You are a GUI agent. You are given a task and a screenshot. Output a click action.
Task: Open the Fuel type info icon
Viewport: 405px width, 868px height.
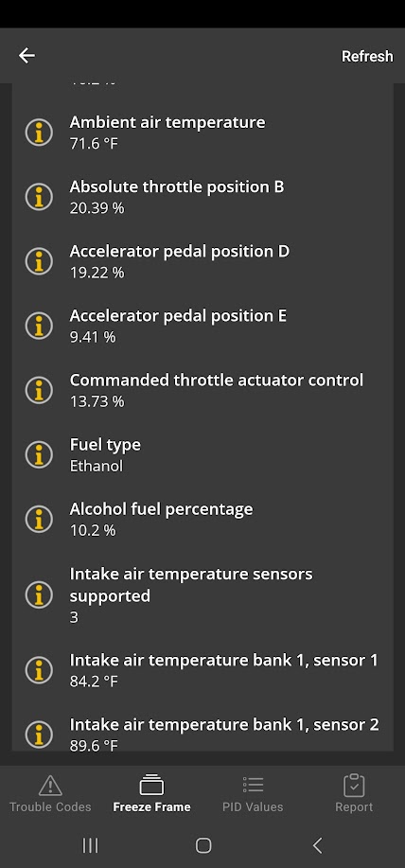click(40, 454)
